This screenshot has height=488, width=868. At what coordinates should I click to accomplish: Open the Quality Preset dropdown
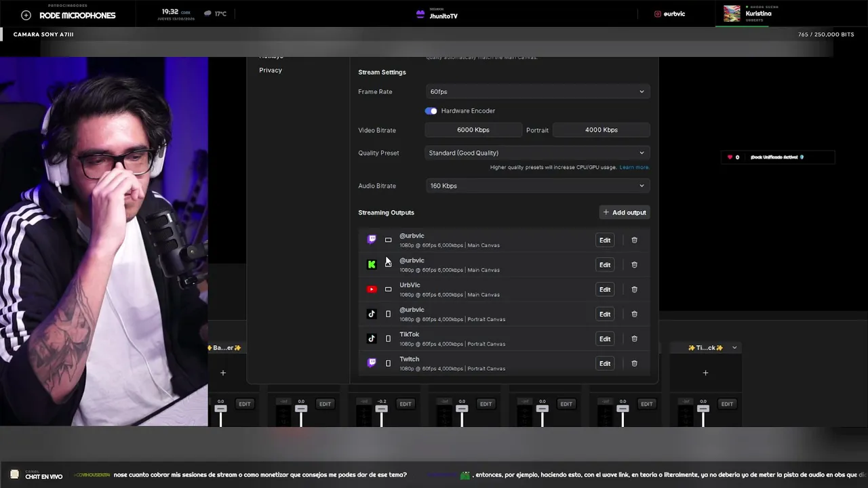click(537, 152)
